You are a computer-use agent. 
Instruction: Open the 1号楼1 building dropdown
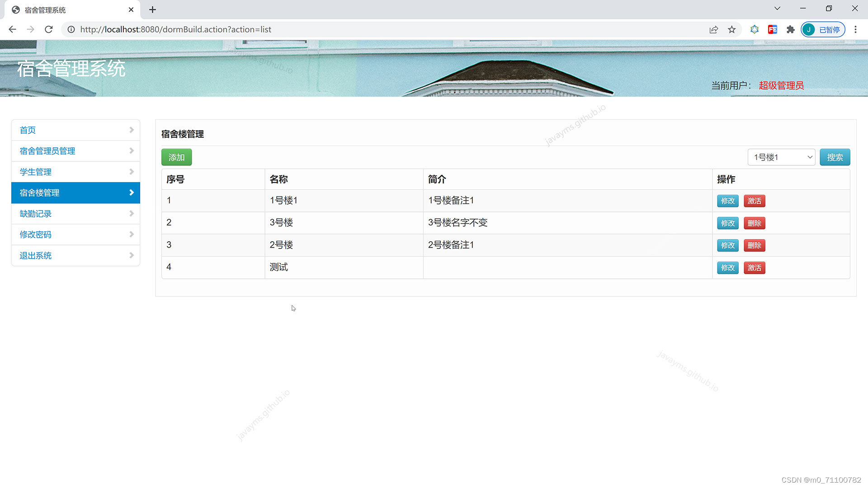tap(781, 157)
